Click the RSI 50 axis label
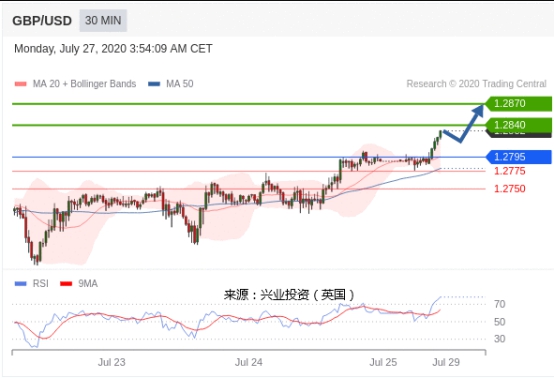The width and height of the screenshot is (554, 378). pos(500,322)
